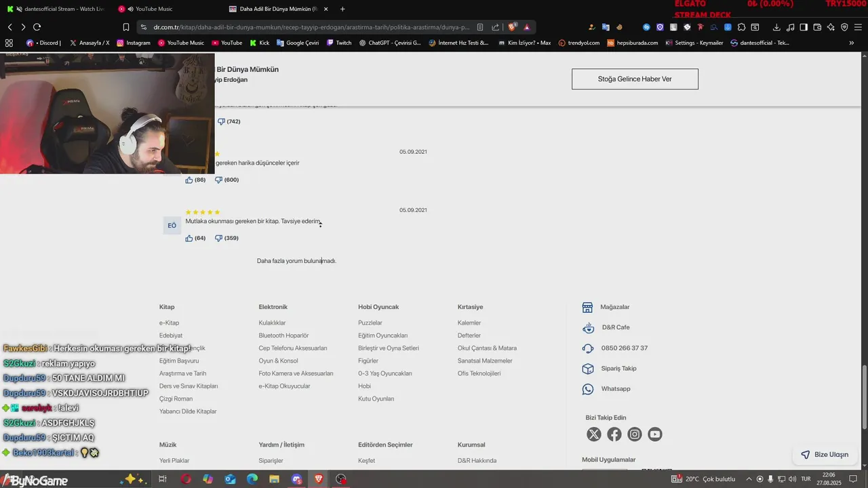Viewport: 868px width, 488px height.
Task: Open Leo AI sparkle icon
Action: [831, 27]
